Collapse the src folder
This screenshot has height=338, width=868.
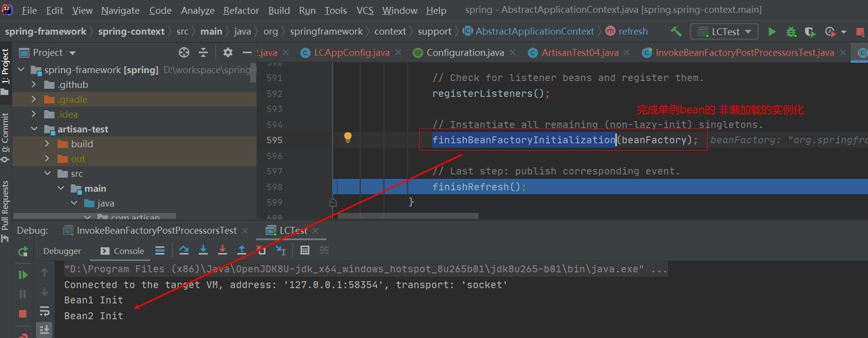click(x=47, y=173)
